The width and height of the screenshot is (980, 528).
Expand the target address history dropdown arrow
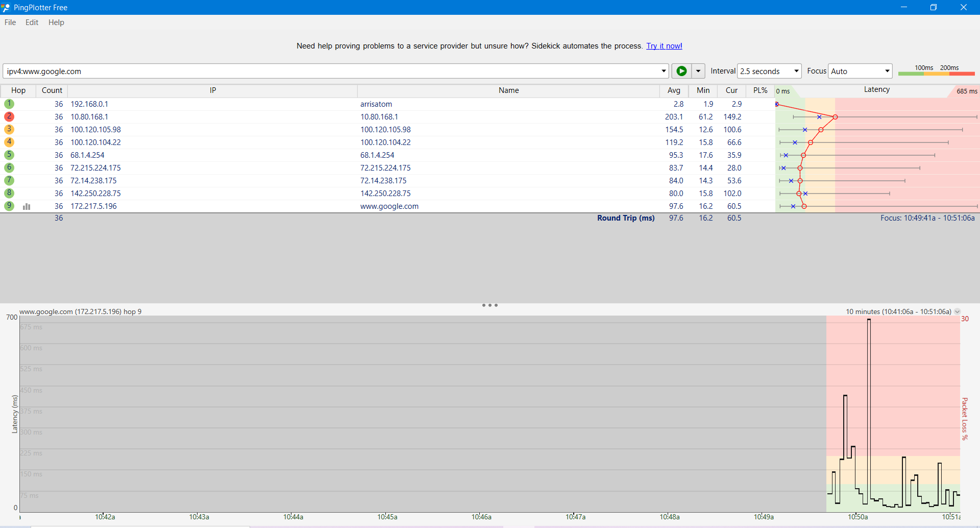click(x=664, y=71)
